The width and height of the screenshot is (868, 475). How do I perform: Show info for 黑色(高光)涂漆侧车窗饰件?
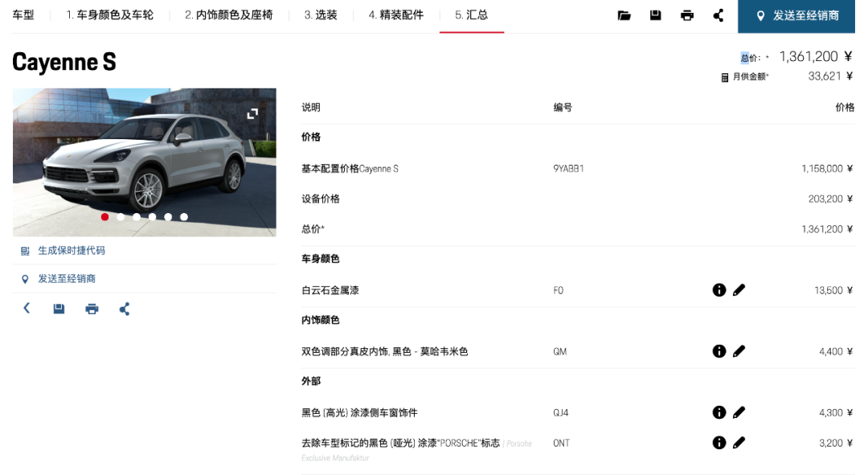[x=719, y=412]
